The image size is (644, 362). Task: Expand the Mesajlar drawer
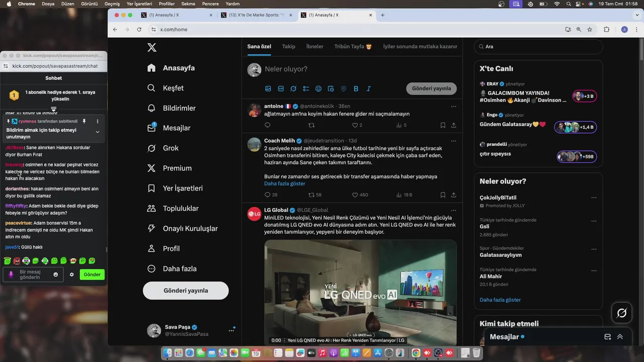(x=620, y=337)
